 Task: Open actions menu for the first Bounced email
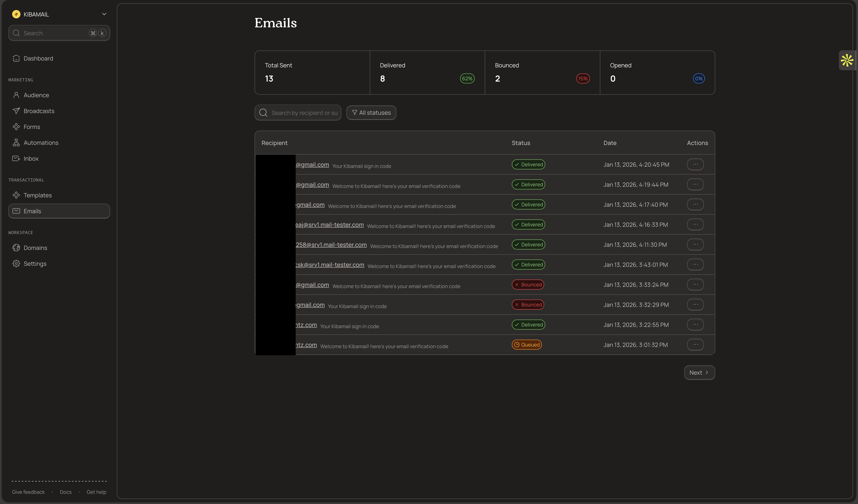(695, 285)
